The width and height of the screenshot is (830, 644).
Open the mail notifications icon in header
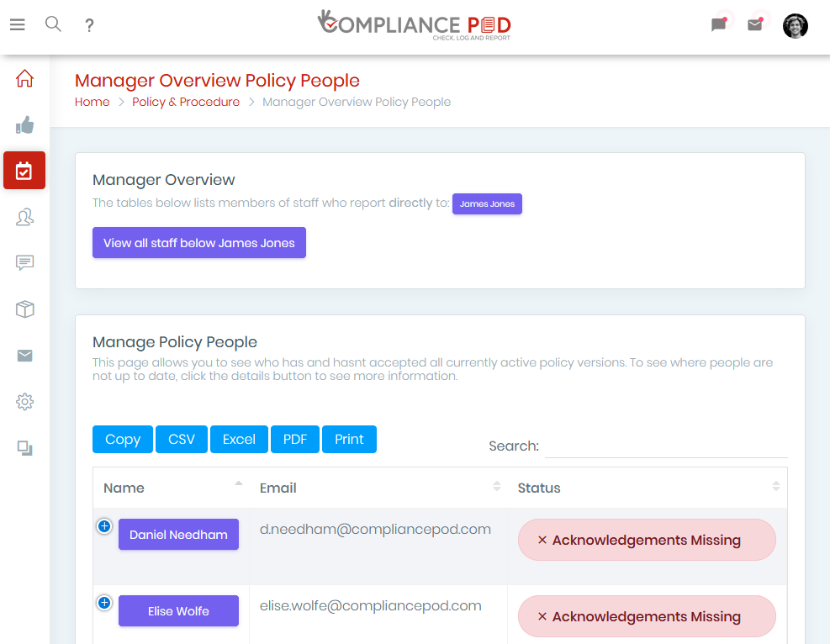(755, 24)
